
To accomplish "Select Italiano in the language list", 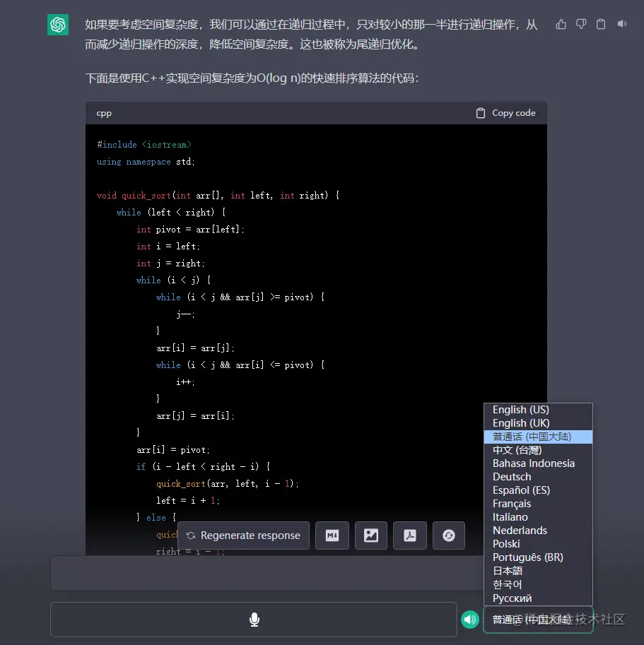I will coord(538,517).
